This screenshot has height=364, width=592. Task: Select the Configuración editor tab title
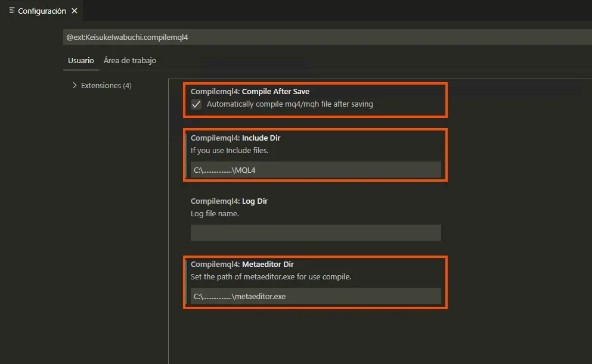point(42,11)
